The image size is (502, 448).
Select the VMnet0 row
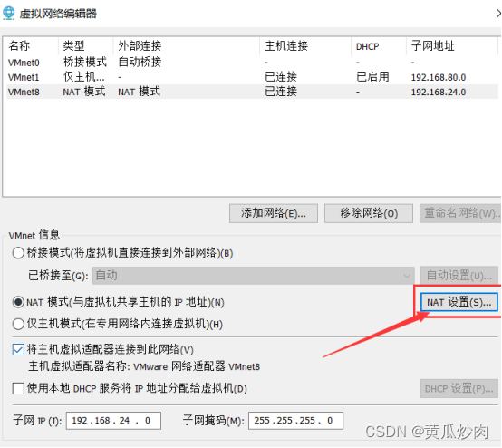pos(252,63)
